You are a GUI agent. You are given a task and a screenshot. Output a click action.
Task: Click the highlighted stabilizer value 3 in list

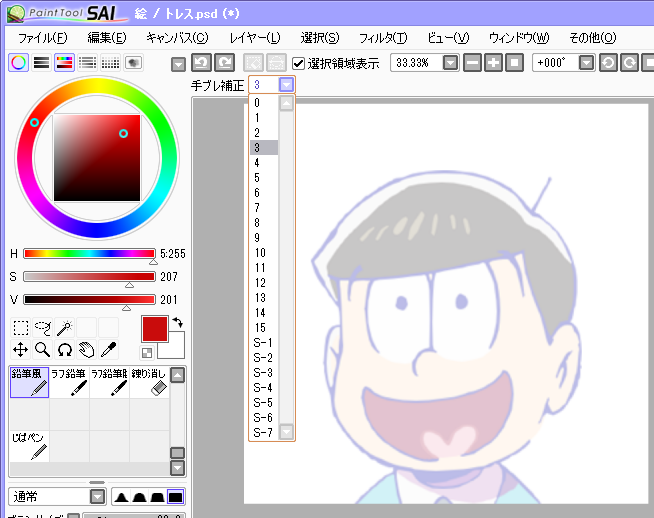point(264,148)
